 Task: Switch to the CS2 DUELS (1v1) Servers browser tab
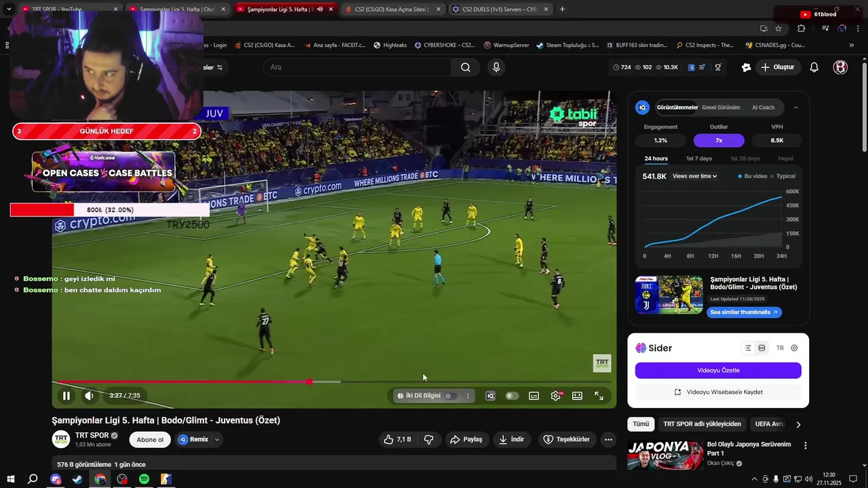[500, 9]
